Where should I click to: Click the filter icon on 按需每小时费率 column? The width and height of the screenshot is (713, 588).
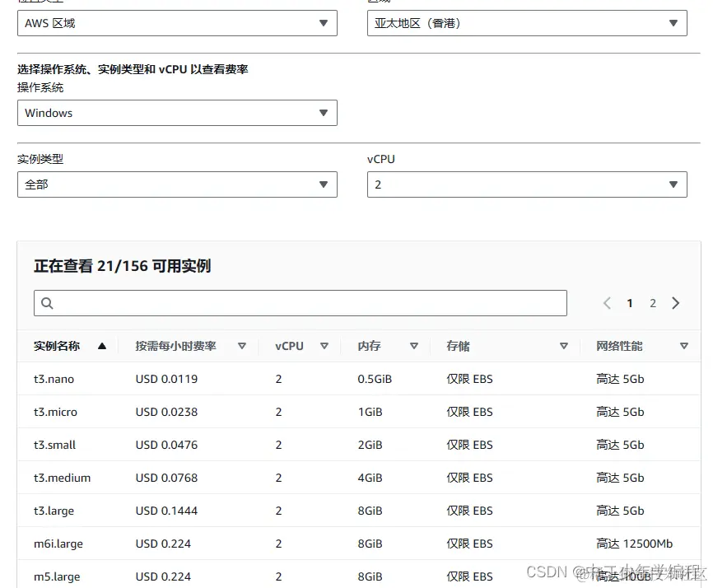click(x=241, y=346)
